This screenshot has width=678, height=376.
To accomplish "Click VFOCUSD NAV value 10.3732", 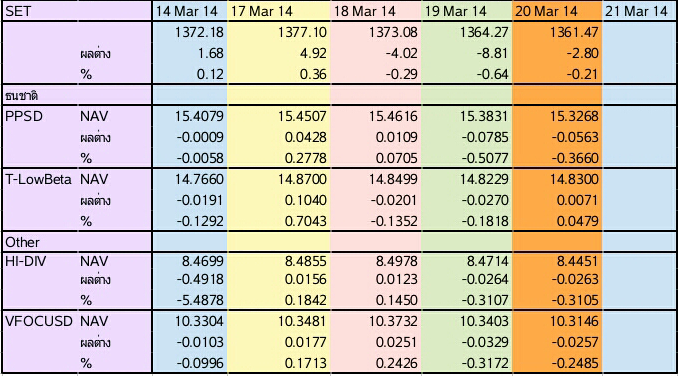I will pyautogui.click(x=393, y=321).
